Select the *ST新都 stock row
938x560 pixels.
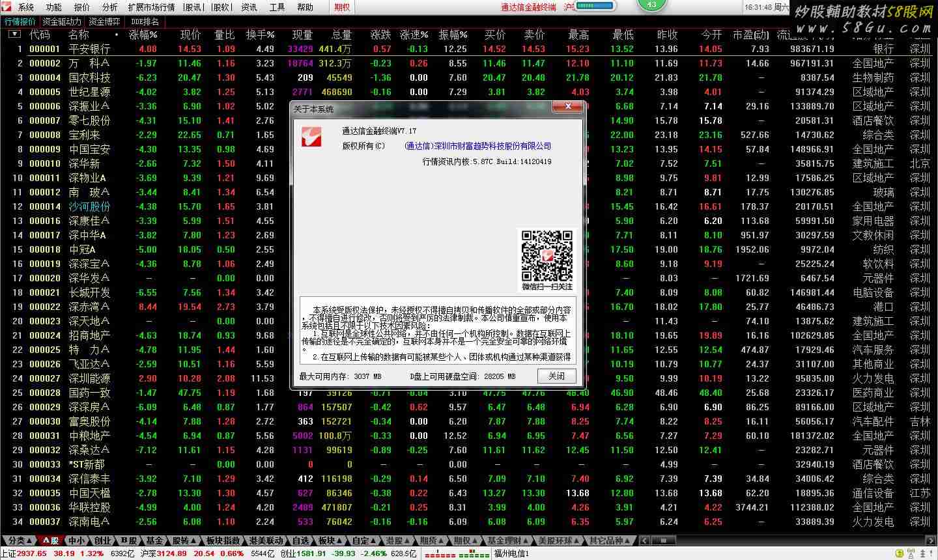[x=469, y=464]
